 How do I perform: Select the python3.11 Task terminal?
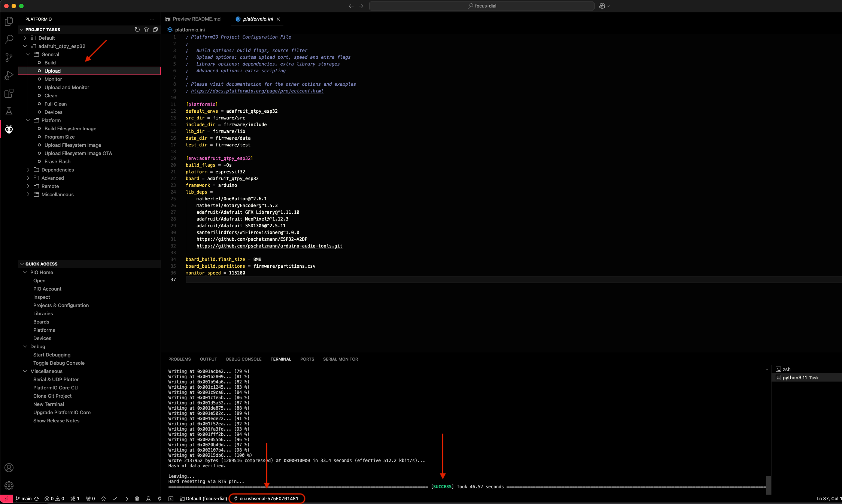807,377
